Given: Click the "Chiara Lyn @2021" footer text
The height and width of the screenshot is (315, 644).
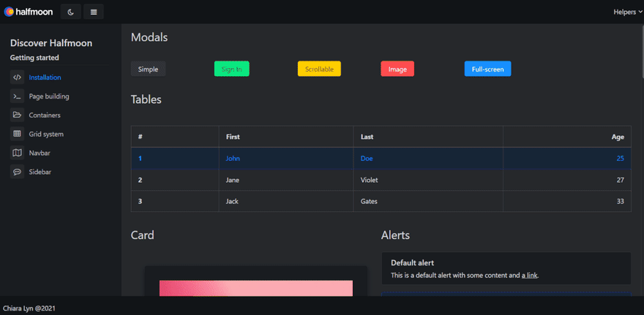Looking at the screenshot, I should click(x=29, y=308).
